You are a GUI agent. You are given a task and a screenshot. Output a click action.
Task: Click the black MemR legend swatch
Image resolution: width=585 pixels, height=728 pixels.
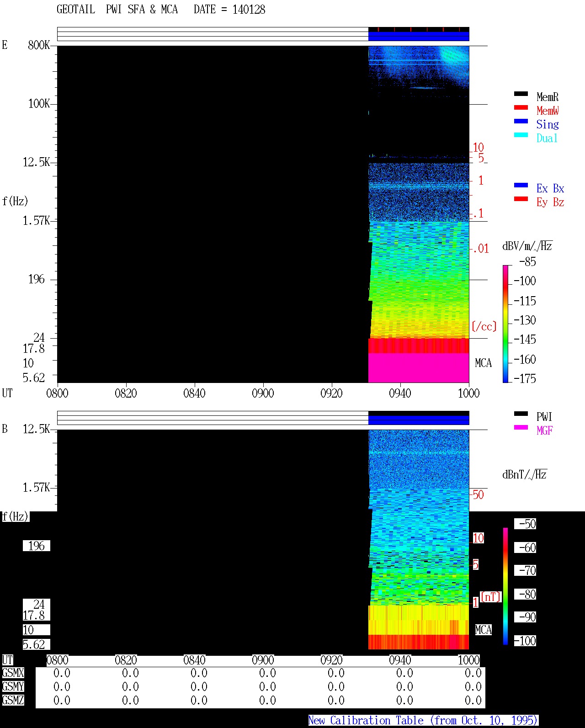click(521, 94)
